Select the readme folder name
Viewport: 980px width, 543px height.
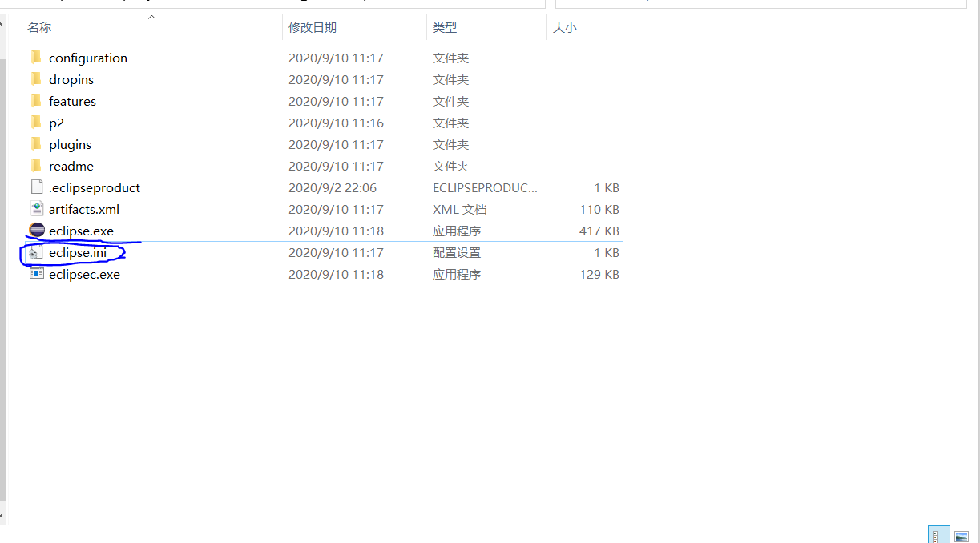tap(71, 166)
